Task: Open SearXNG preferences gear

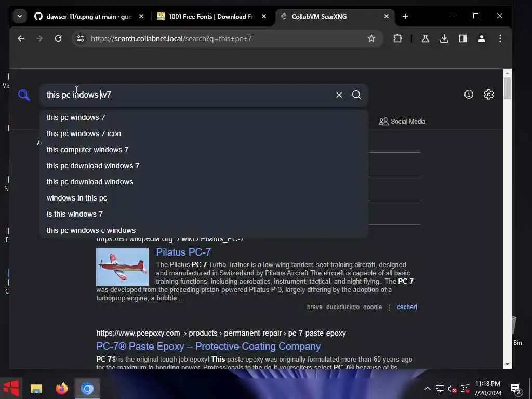Action: (x=488, y=95)
